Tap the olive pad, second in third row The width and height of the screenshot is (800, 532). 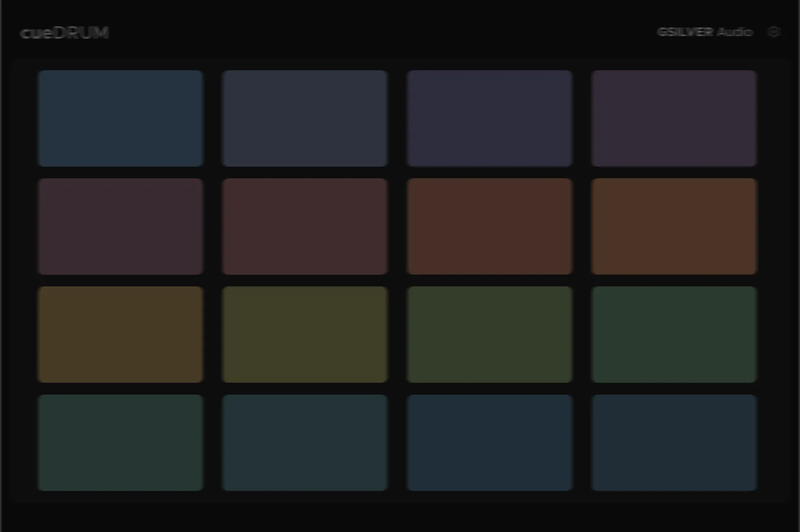(305, 335)
